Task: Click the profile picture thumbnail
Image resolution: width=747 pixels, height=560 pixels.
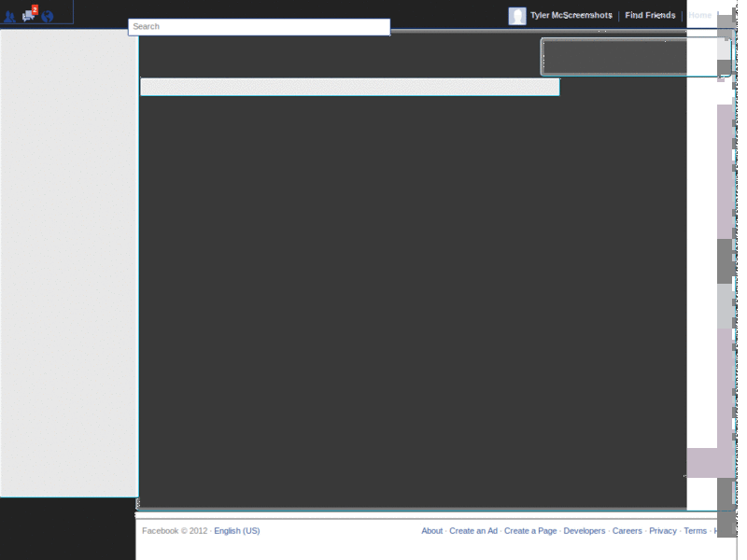Action: pyautogui.click(x=517, y=15)
